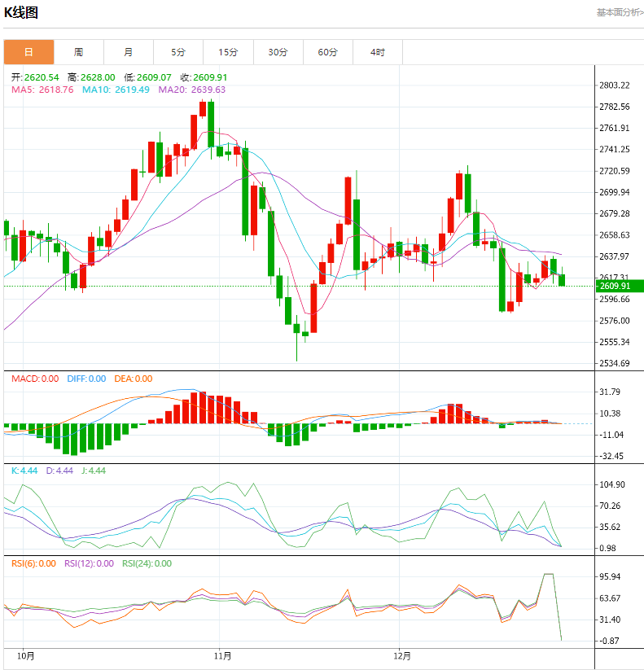Viewport: 644px width, 670px height.
Task: Select the 日 daily chart tab
Action: (x=28, y=52)
